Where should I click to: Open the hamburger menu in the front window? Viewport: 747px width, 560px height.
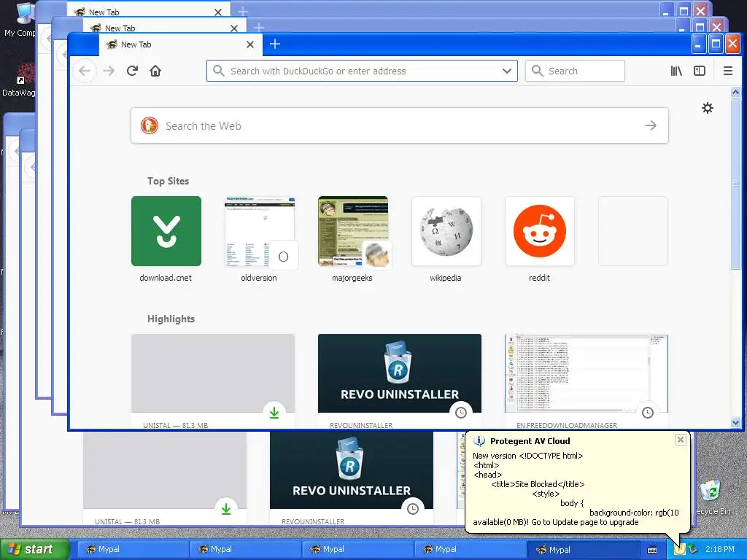click(727, 71)
